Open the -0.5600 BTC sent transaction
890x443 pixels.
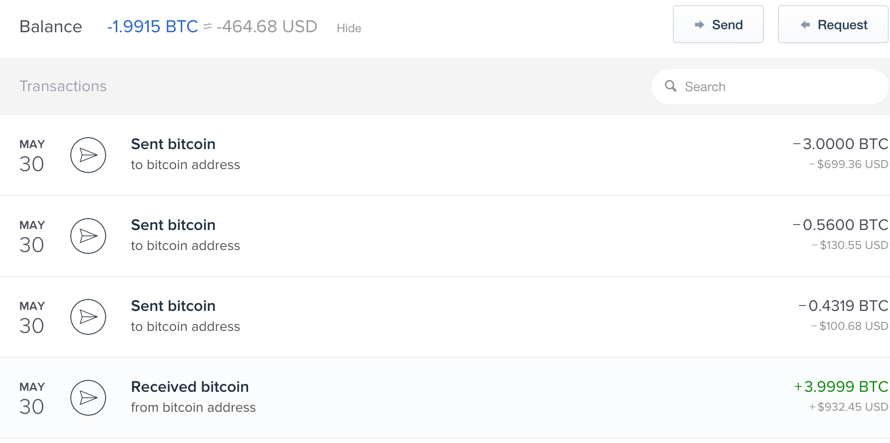coord(445,236)
